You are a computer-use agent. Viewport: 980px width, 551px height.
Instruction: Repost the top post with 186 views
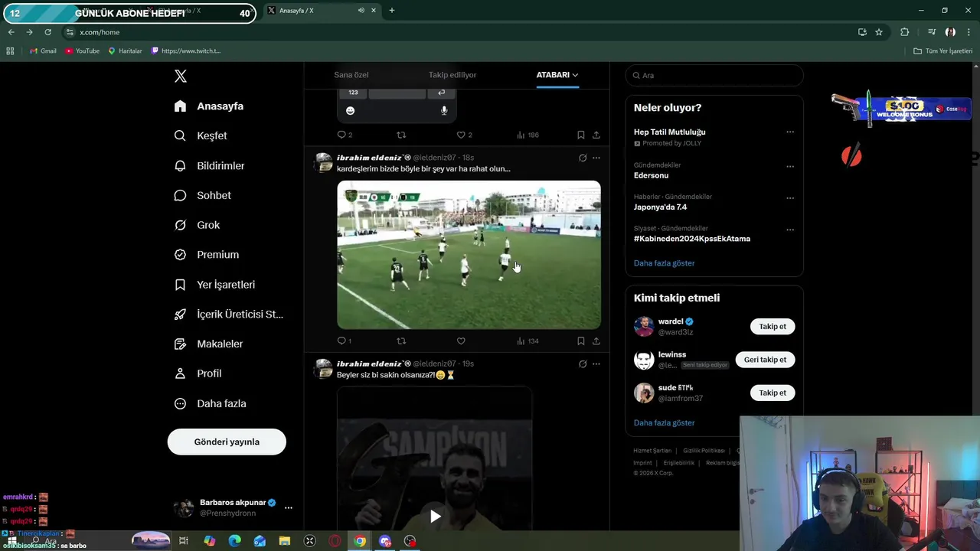401,135
